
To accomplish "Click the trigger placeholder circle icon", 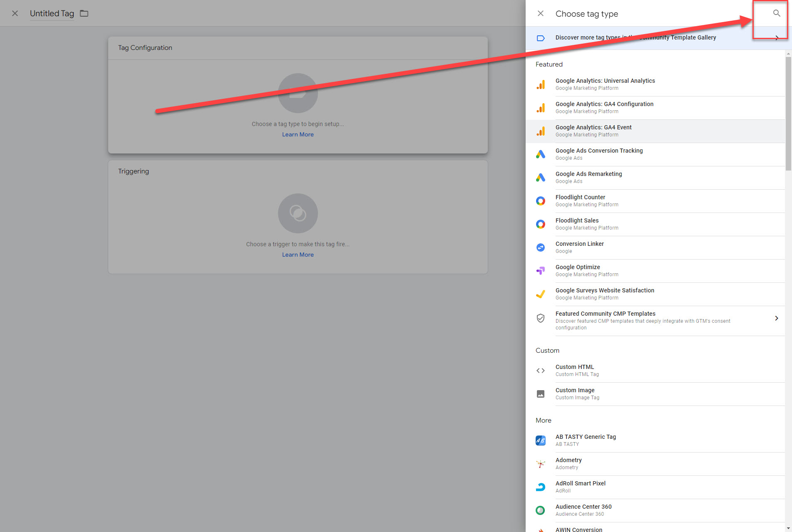I will point(298,213).
